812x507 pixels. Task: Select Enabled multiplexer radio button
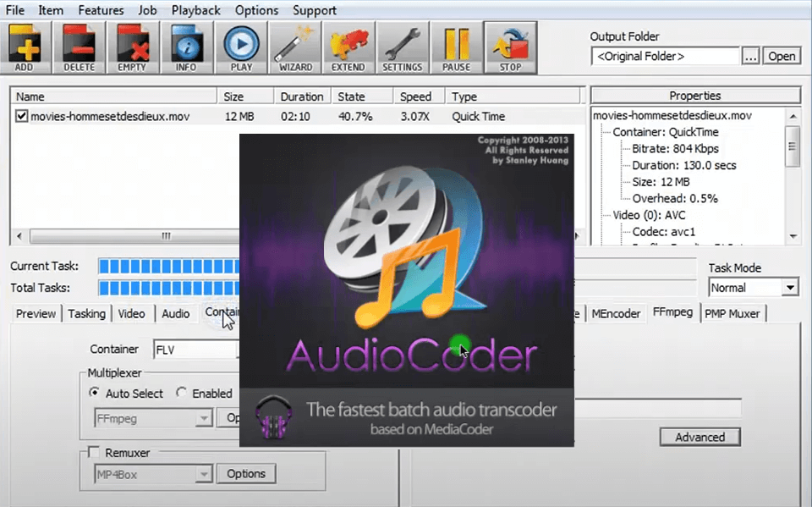tap(181, 393)
